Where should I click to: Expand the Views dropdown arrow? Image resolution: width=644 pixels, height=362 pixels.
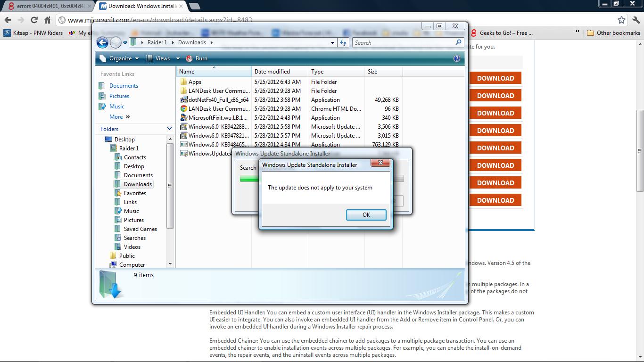pos(178,58)
